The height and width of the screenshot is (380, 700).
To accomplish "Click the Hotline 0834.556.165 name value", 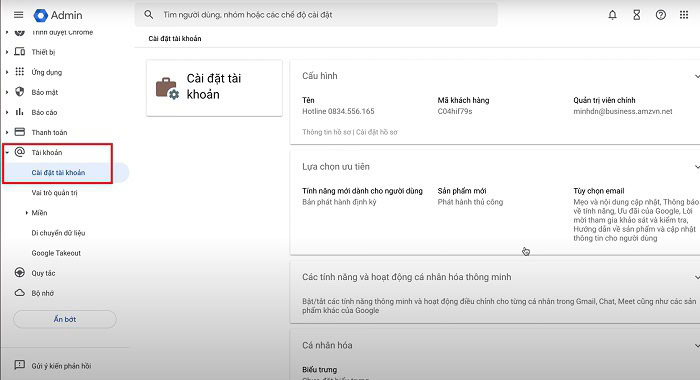I will click(338, 111).
